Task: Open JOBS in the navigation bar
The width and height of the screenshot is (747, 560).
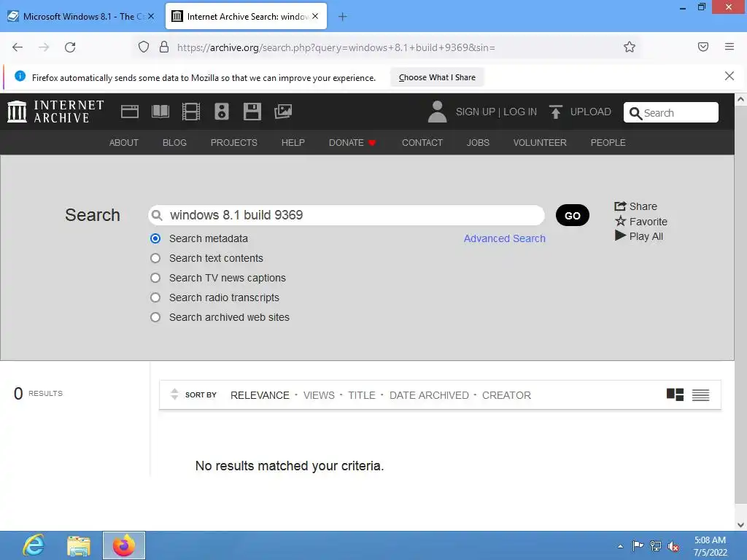Action: (x=478, y=142)
